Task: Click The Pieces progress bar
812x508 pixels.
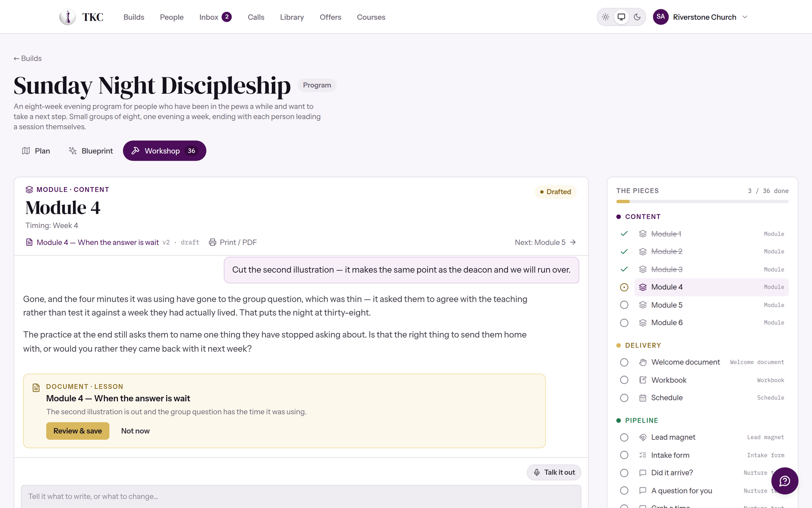Action: click(x=702, y=202)
